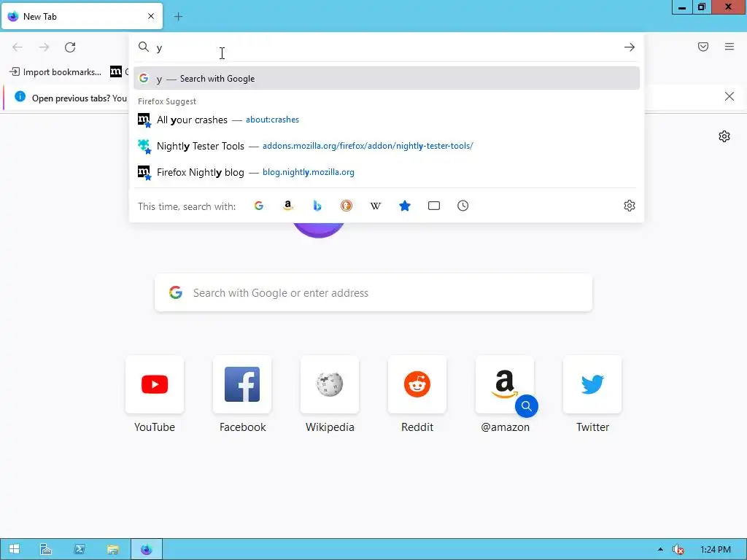Click the 1:24 PM clock
The image size is (747, 560).
716,550
